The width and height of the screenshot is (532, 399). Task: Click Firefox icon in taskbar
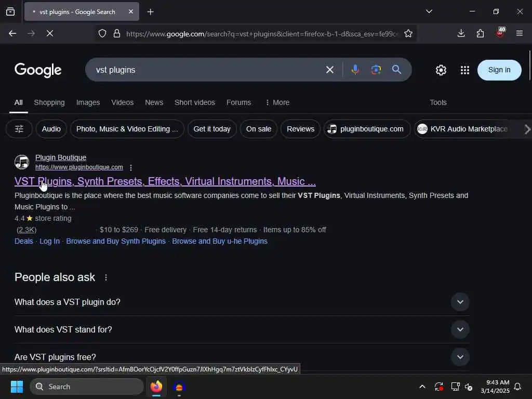tap(156, 387)
